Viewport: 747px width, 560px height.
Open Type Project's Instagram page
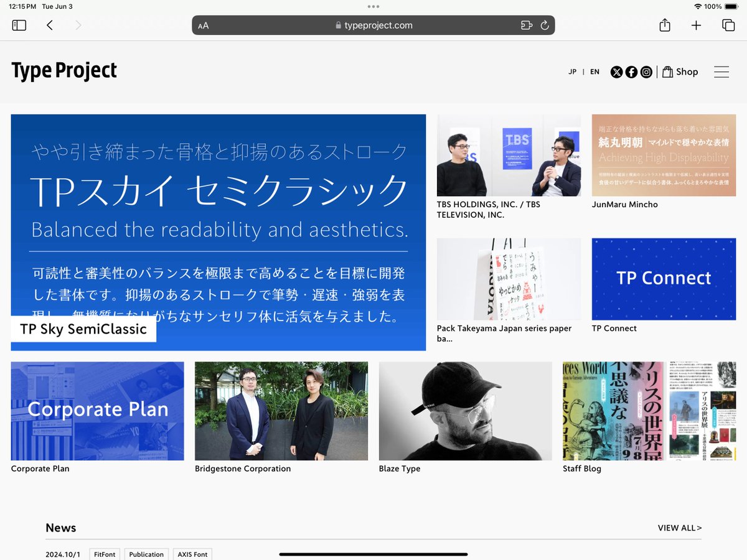tap(647, 72)
